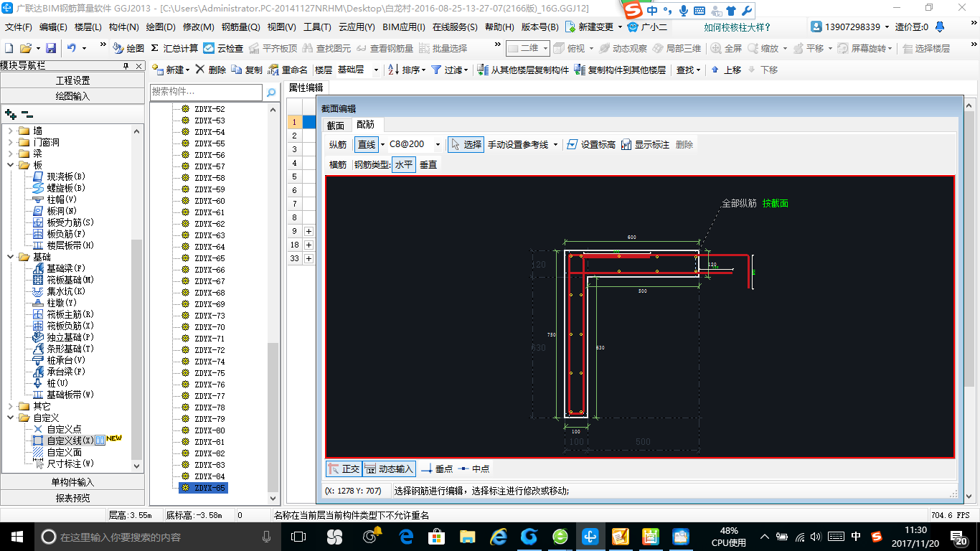This screenshot has height=551, width=980.
Task: Open Windows Task View icon on taskbar
Action: (298, 536)
